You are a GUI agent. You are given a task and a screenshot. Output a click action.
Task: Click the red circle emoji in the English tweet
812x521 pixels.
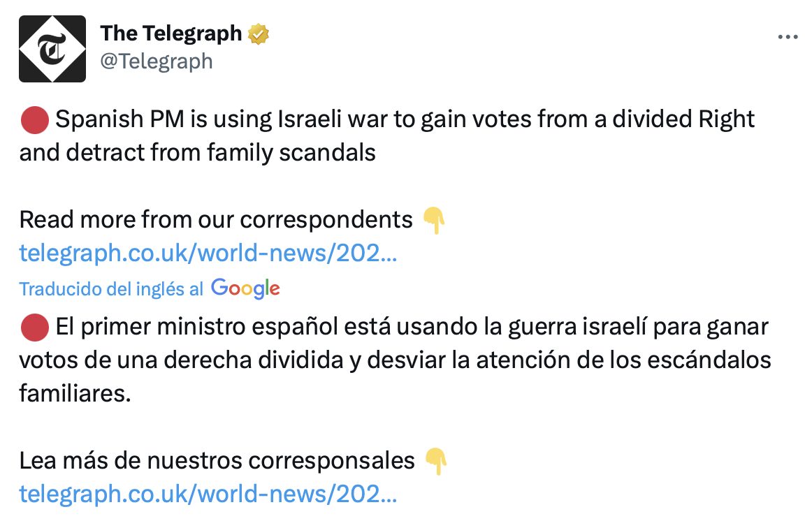34,119
